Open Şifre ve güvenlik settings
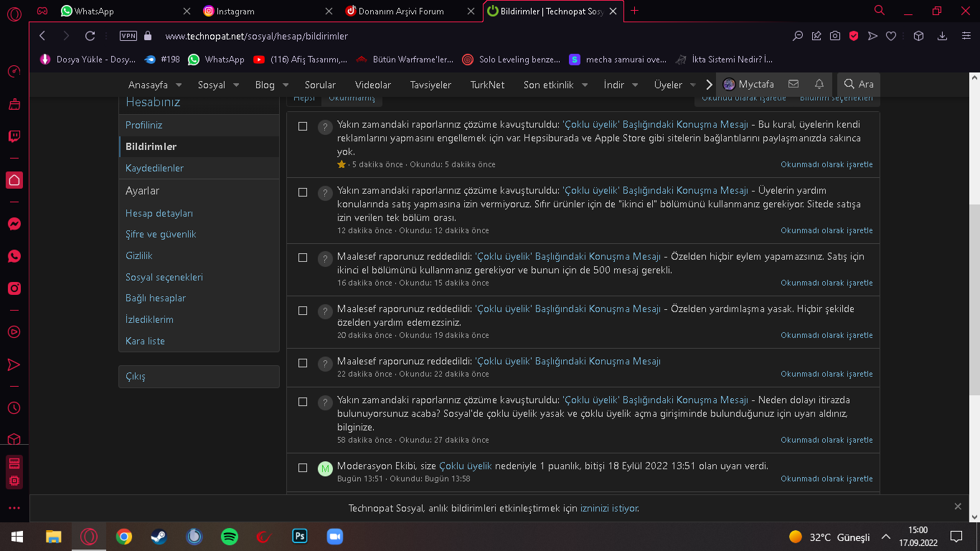Screen dimensions: 980x551 click(x=161, y=234)
